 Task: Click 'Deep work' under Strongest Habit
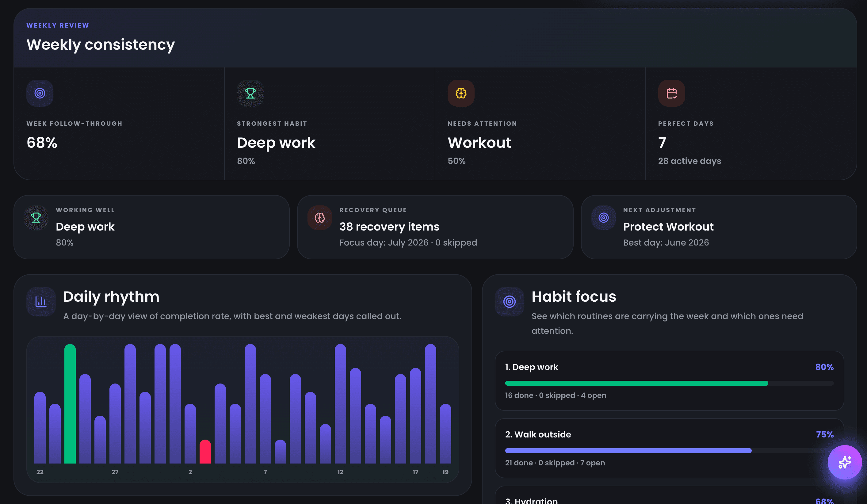[276, 143]
